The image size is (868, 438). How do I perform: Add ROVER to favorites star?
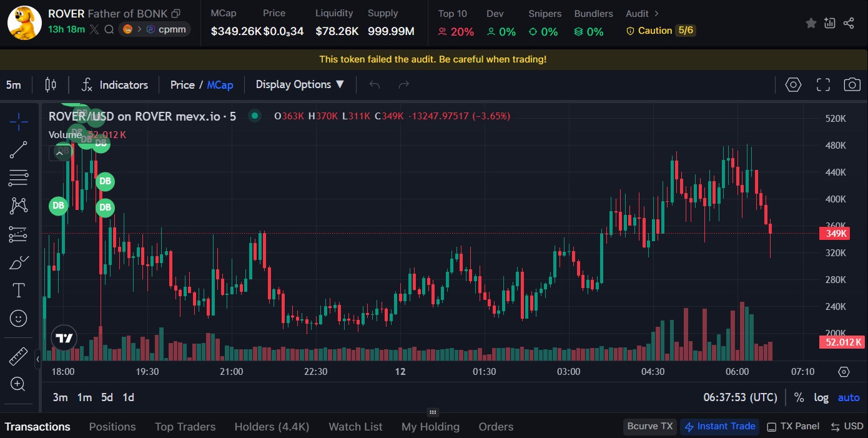811,23
